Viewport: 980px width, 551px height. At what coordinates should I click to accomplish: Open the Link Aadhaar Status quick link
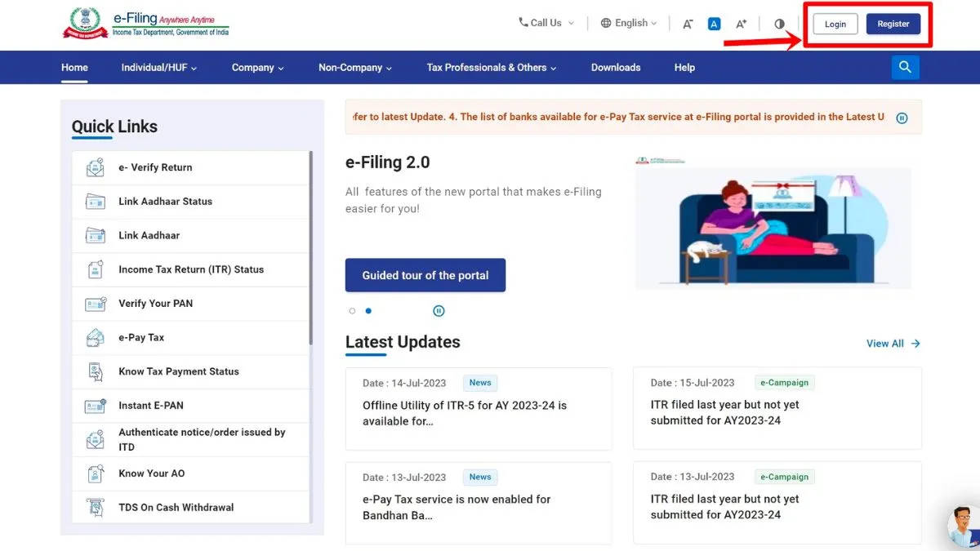tap(191, 202)
